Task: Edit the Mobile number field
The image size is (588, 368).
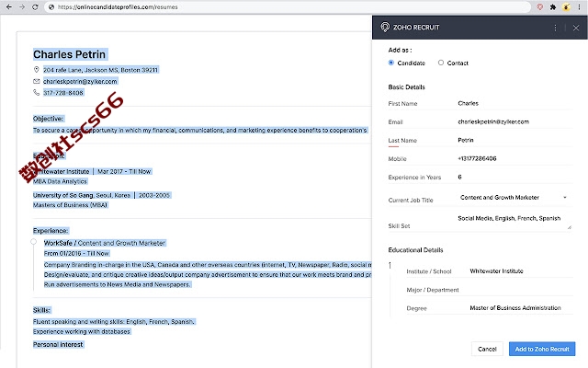Action: [x=514, y=158]
